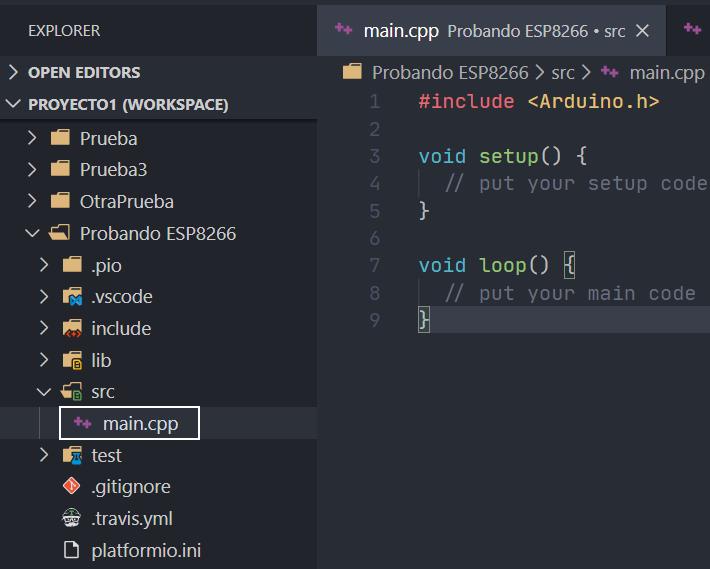Click the EXPLORER panel title
Screen dimensions: 710x569
point(64,30)
